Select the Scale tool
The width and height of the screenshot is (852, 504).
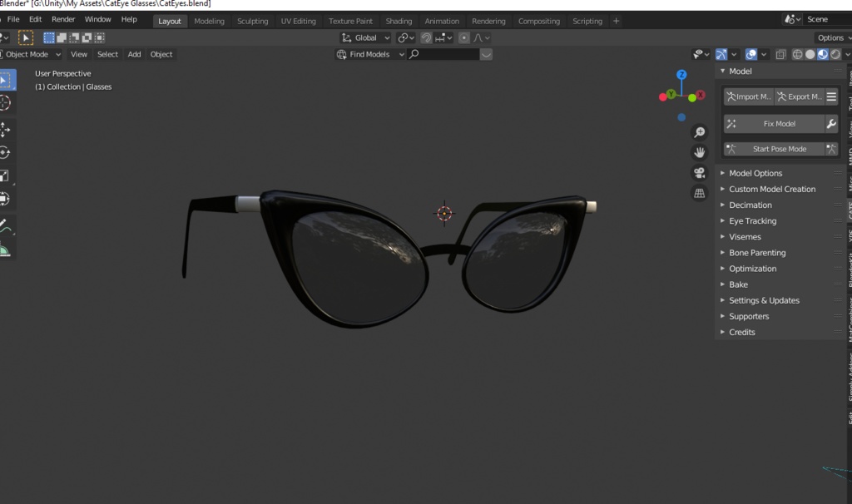[x=8, y=175]
